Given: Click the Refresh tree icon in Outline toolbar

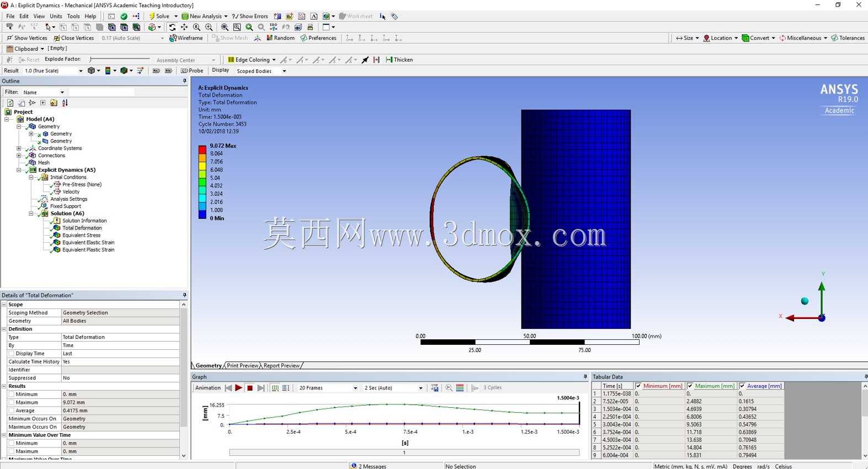Looking at the screenshot, I should 10,103.
